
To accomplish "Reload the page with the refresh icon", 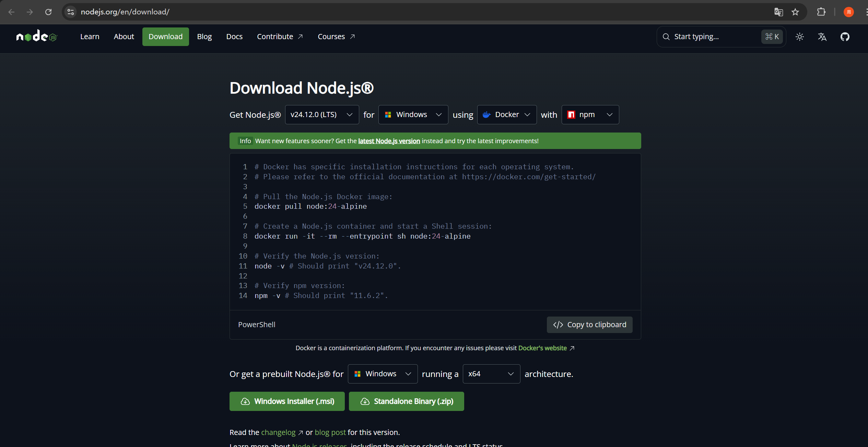I will [x=48, y=12].
